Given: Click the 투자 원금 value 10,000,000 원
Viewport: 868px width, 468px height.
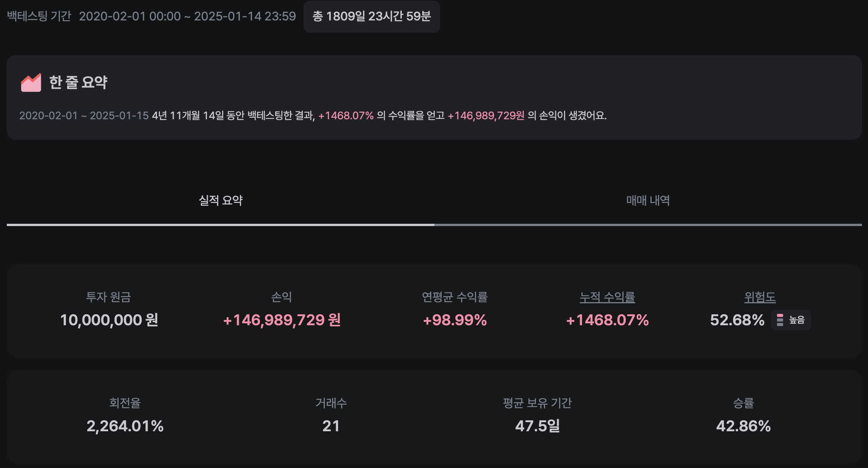Looking at the screenshot, I should click(x=109, y=320).
